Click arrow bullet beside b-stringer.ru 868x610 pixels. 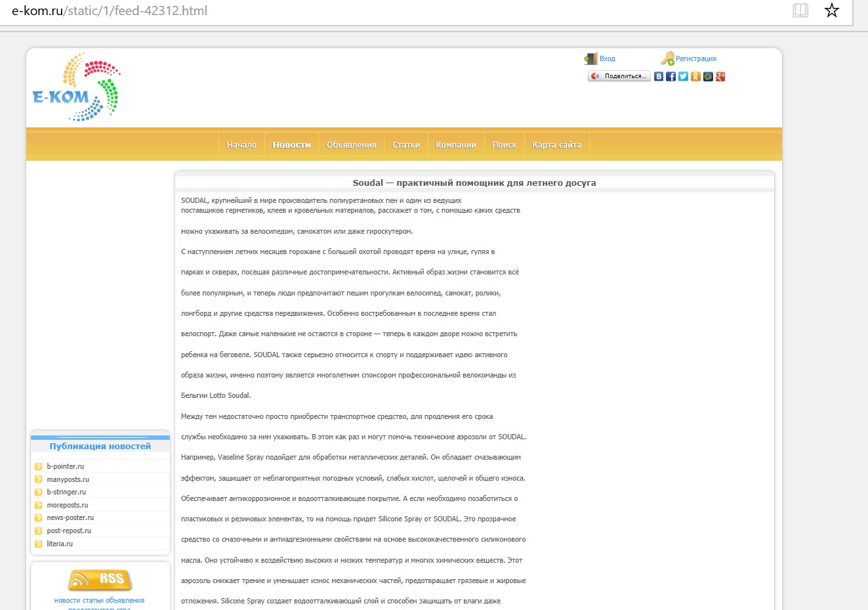coord(38,492)
